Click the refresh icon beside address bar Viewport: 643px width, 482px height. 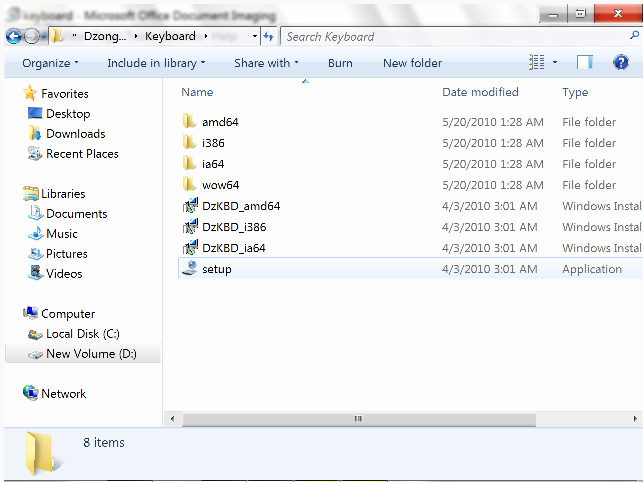pyautogui.click(x=268, y=36)
